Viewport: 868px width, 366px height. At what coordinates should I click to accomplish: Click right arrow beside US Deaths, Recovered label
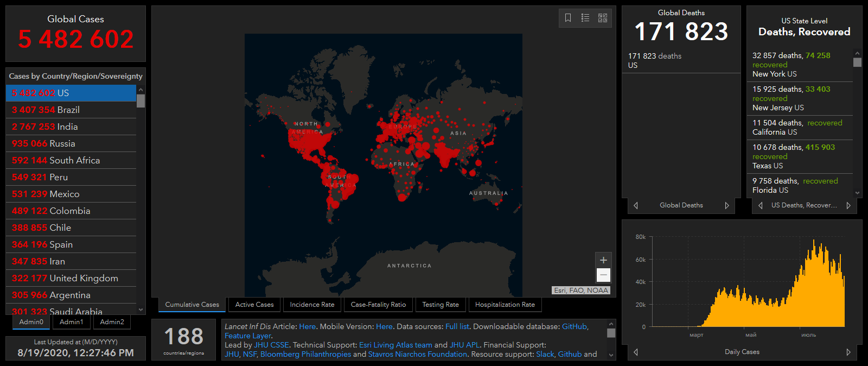point(848,205)
